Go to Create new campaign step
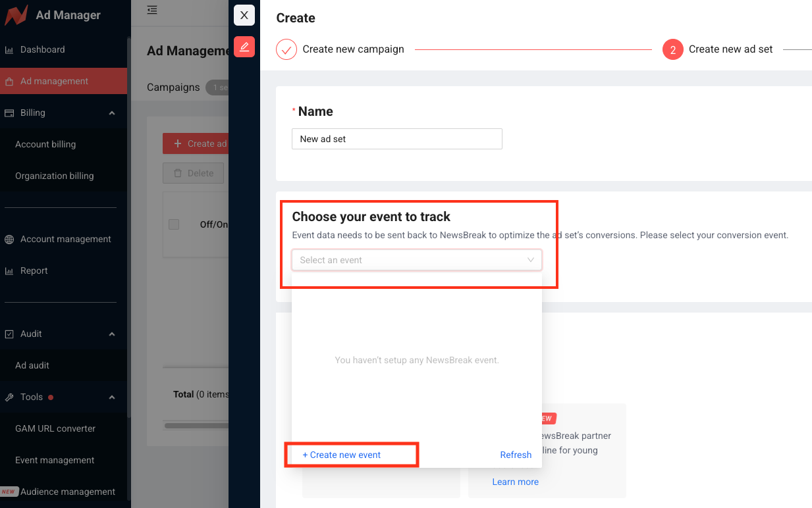 [353, 49]
